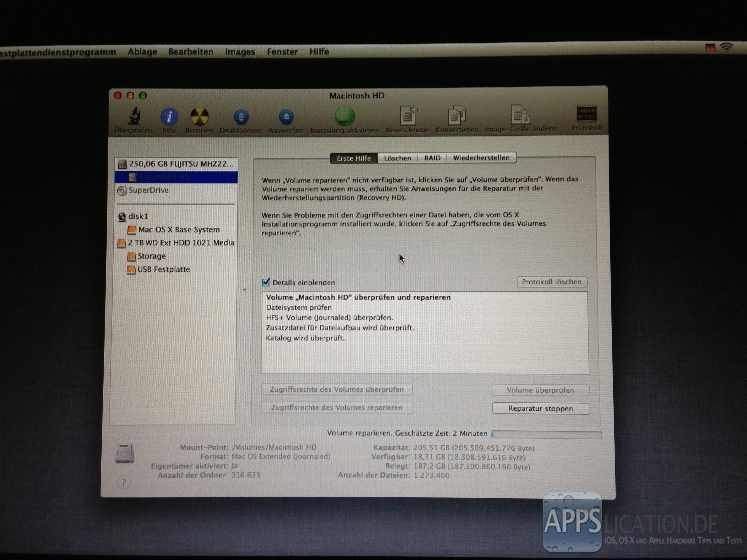Screen dimensions: 747x560
Task: Toggle the Details einblenden checkbox
Action: 266,282
